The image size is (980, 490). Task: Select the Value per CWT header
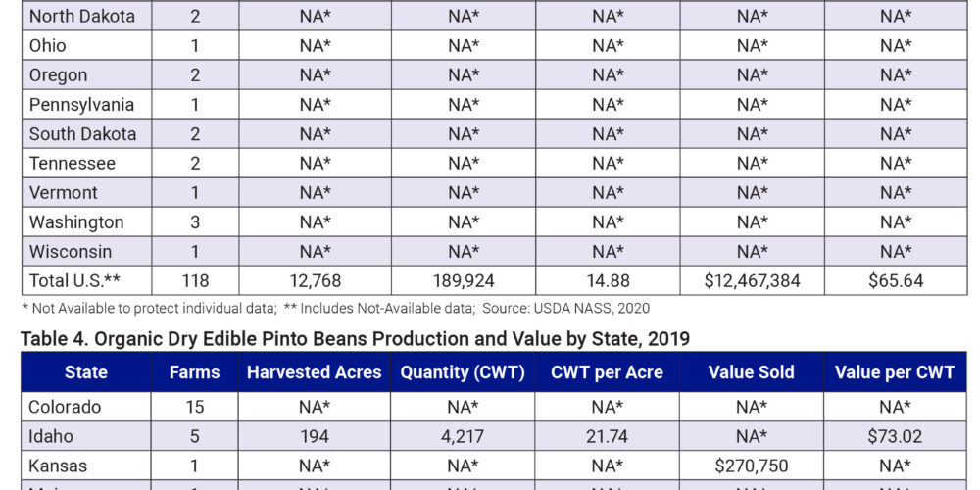click(895, 372)
